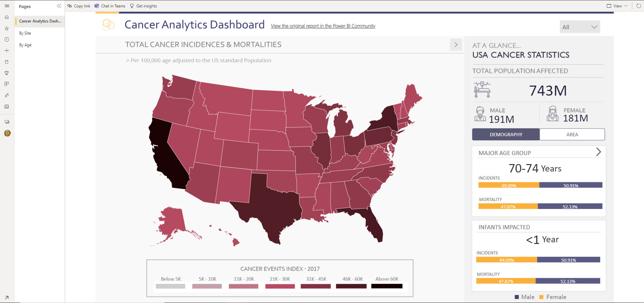The image size is (644, 303).
Task: Click the refresh icon in the top-right
Action: (639, 6)
